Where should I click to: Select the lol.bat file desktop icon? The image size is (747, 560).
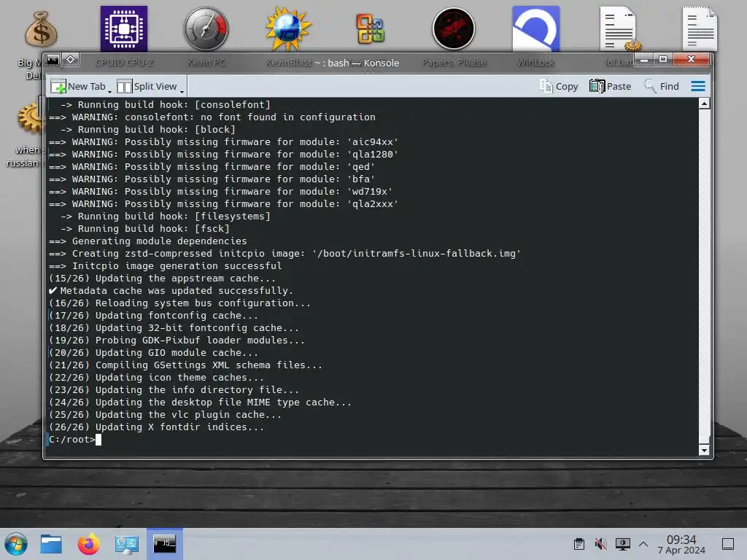pyautogui.click(x=619, y=29)
